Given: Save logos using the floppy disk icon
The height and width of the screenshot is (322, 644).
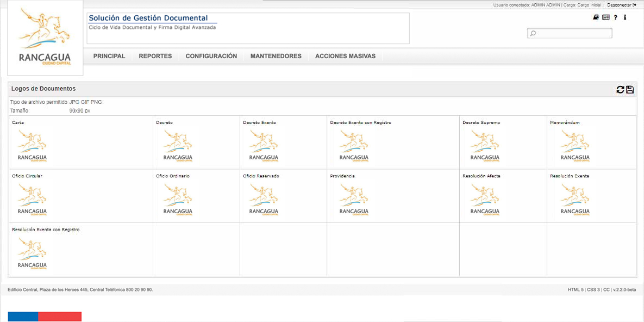Looking at the screenshot, I should click(x=630, y=90).
